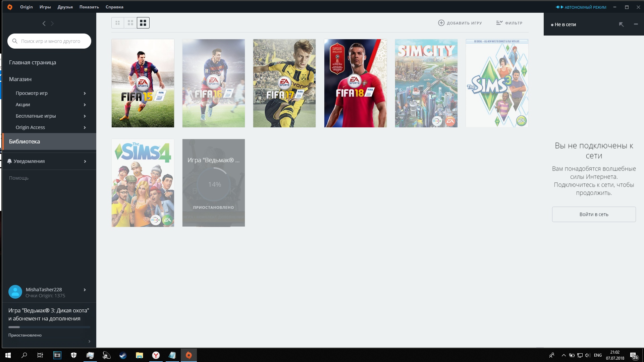Viewport: 644px width, 362px height.
Task: Switch to small tile view
Action: [x=118, y=23]
